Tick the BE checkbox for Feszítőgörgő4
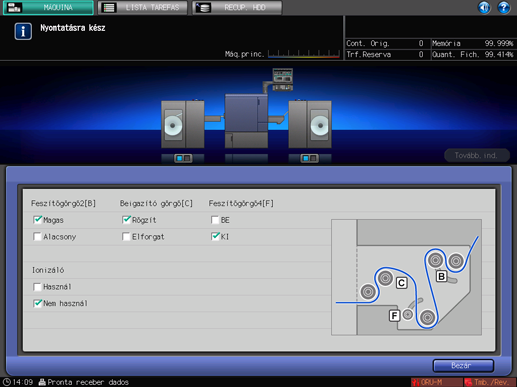The height and width of the screenshot is (387, 517). tap(215, 220)
